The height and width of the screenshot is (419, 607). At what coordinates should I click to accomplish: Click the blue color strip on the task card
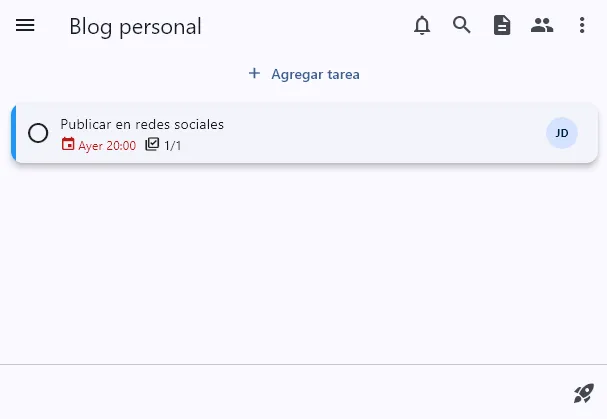(x=13, y=133)
